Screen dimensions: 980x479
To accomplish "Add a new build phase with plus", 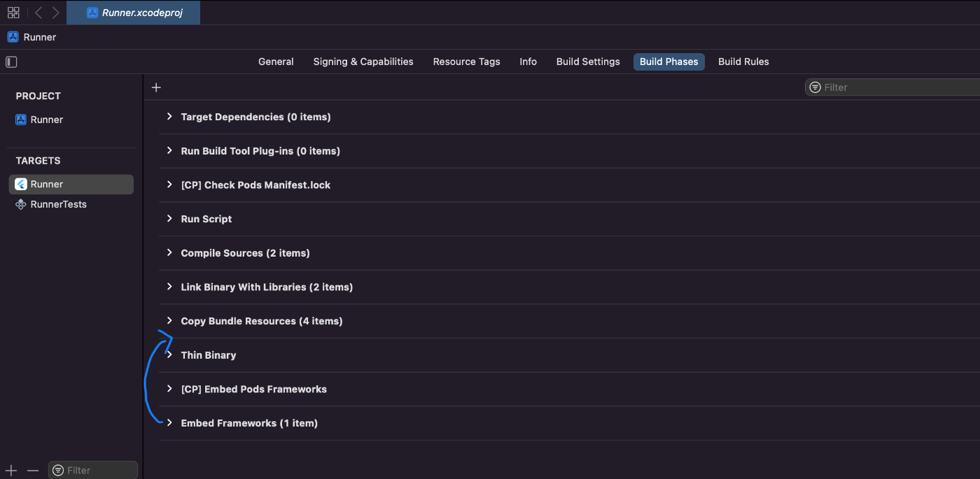I will pyautogui.click(x=156, y=87).
